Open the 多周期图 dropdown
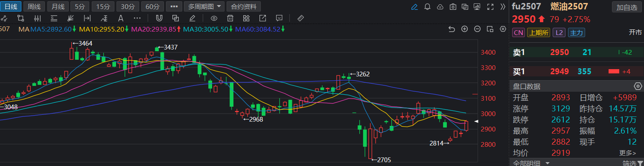 [x=204, y=6]
